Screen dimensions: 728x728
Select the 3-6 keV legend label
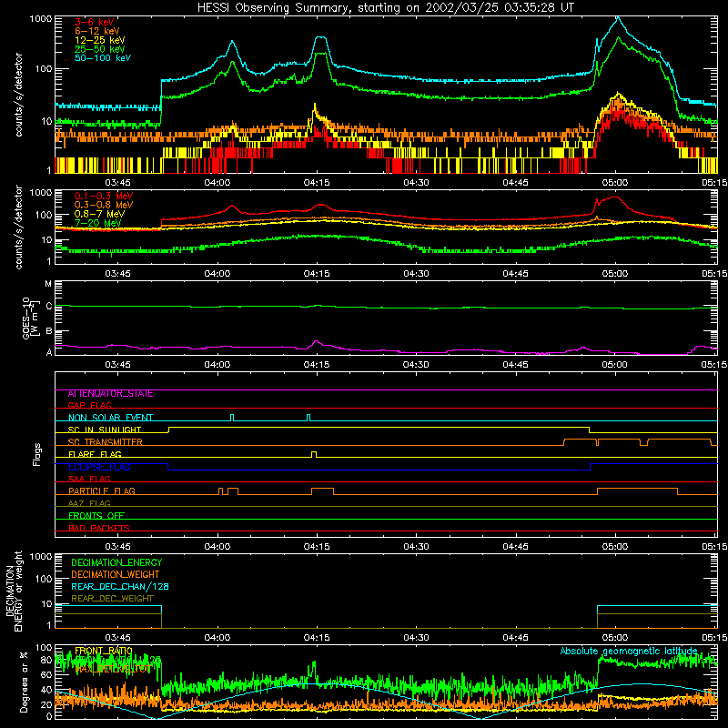tap(94, 22)
